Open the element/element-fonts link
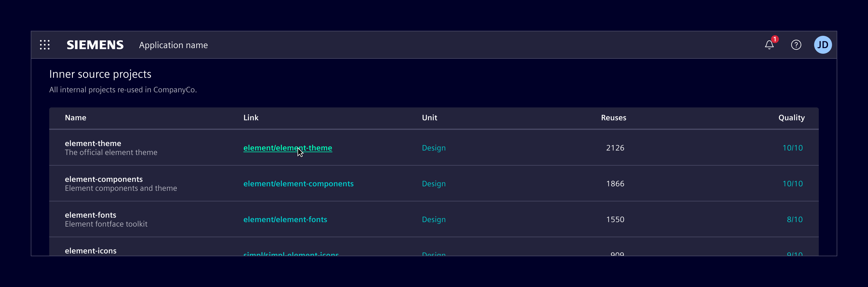Image resolution: width=868 pixels, height=287 pixels. pos(285,219)
